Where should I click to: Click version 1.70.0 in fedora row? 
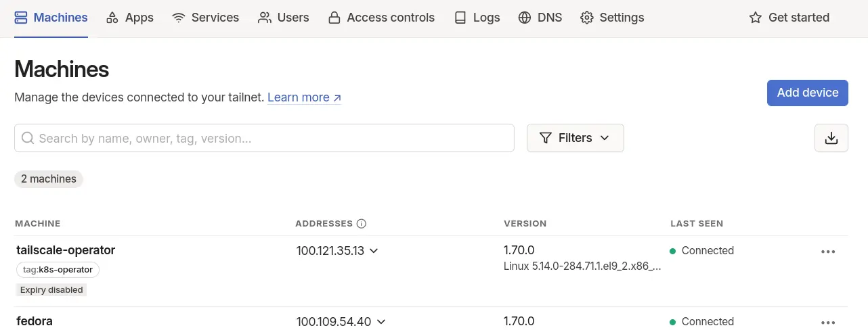(x=519, y=321)
